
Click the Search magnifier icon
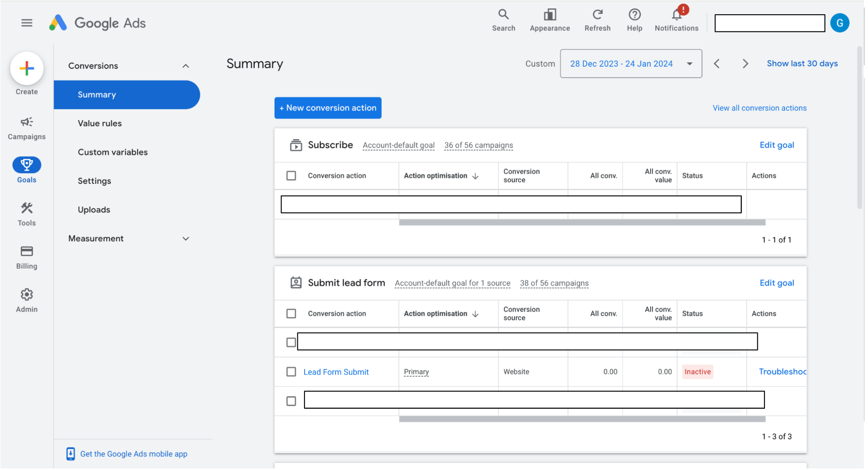503,15
